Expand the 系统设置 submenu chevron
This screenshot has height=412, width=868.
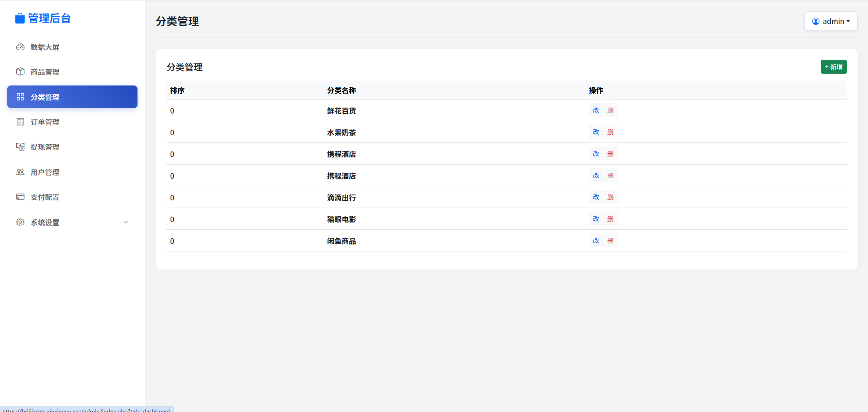pyautogui.click(x=126, y=222)
